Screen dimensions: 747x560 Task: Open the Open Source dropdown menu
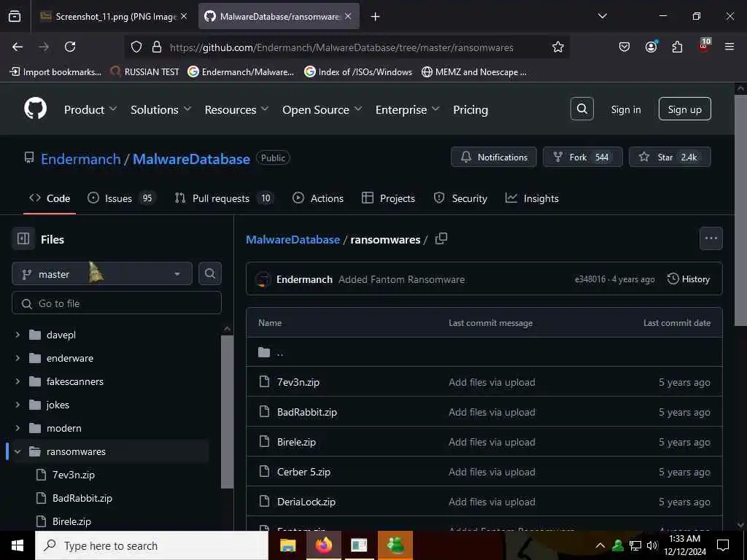tap(322, 109)
